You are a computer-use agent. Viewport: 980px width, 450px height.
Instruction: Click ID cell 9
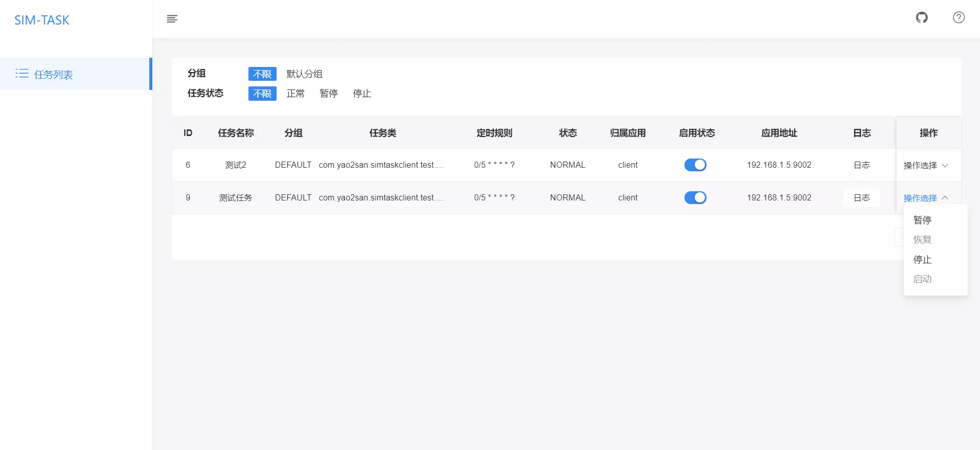188,197
